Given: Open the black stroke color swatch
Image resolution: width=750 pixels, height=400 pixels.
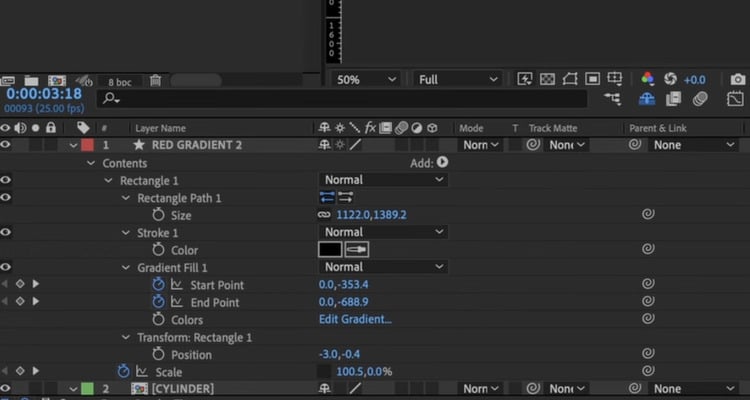Looking at the screenshot, I should pyautogui.click(x=330, y=249).
